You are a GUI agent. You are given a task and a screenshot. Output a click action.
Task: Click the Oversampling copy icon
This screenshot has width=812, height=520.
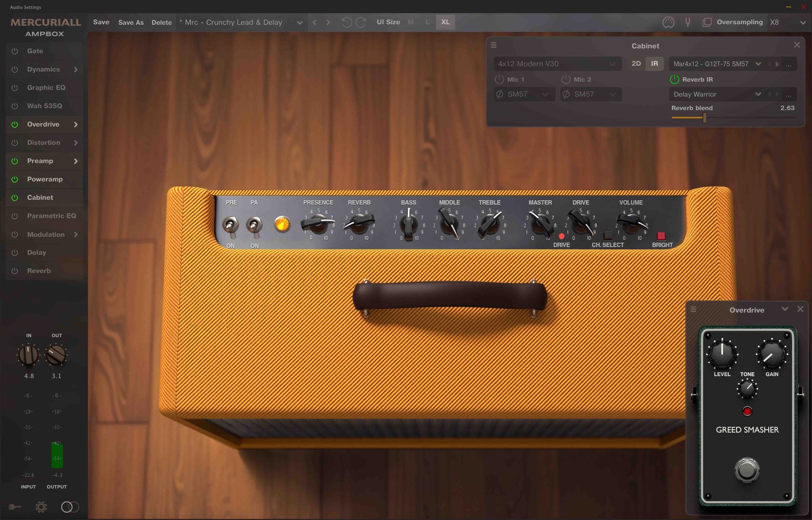click(707, 22)
